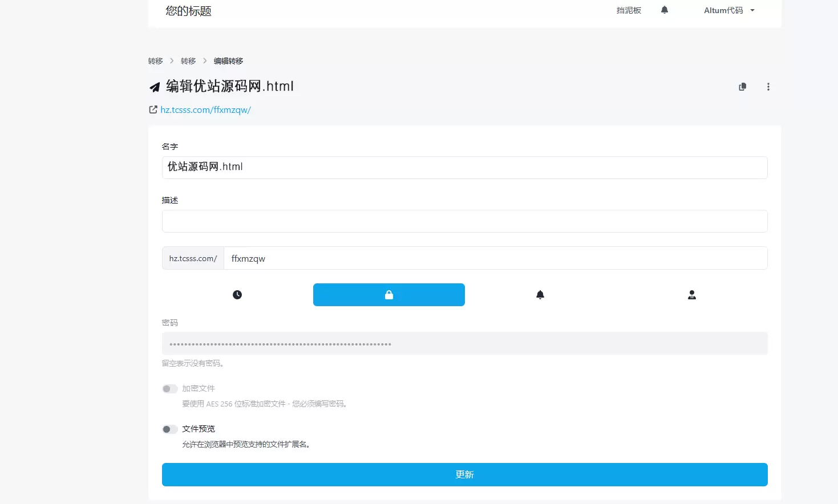Click the external link icon beside the URL
Viewport: 838px width, 504px height.
tap(153, 109)
